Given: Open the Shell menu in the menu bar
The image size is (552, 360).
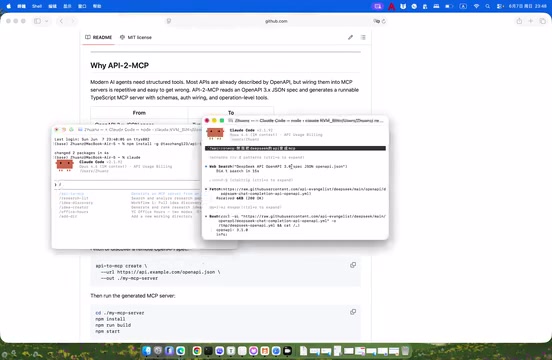Looking at the screenshot, I should click(37, 6).
